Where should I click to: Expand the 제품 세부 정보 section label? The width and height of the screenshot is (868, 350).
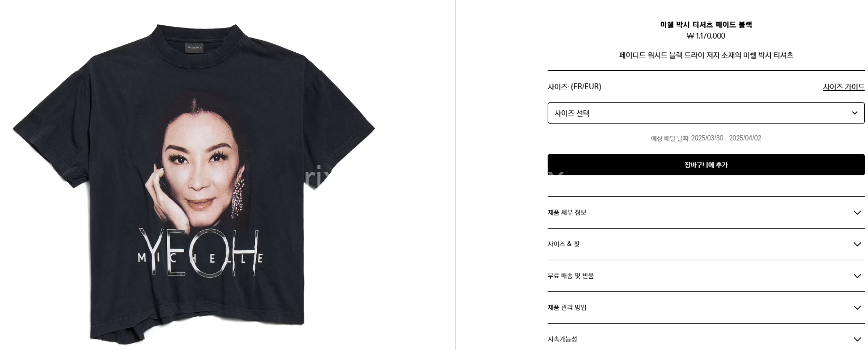click(x=567, y=212)
